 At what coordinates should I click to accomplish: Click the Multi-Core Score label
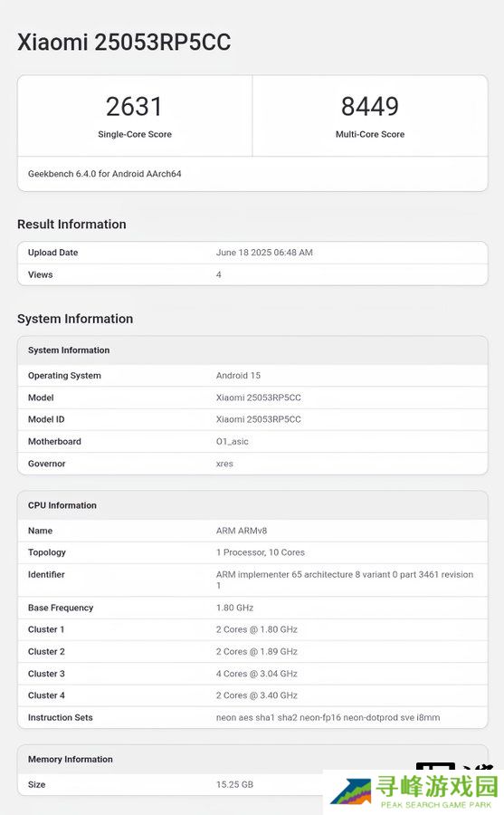[x=369, y=134]
